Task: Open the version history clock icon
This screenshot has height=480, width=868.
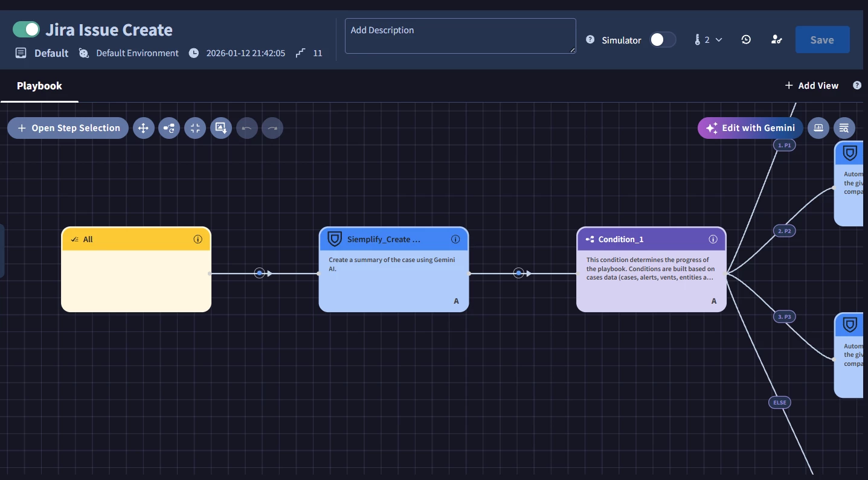Action: point(746,40)
